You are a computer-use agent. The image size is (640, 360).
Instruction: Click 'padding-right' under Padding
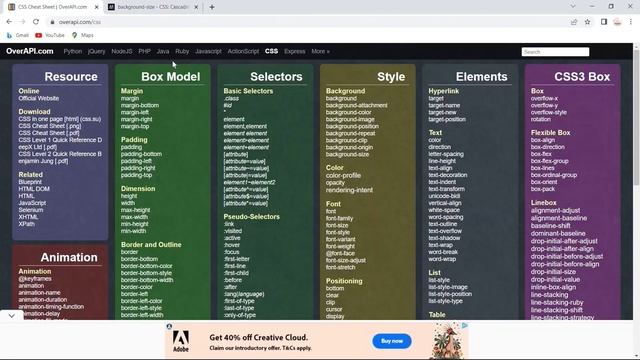point(138,168)
